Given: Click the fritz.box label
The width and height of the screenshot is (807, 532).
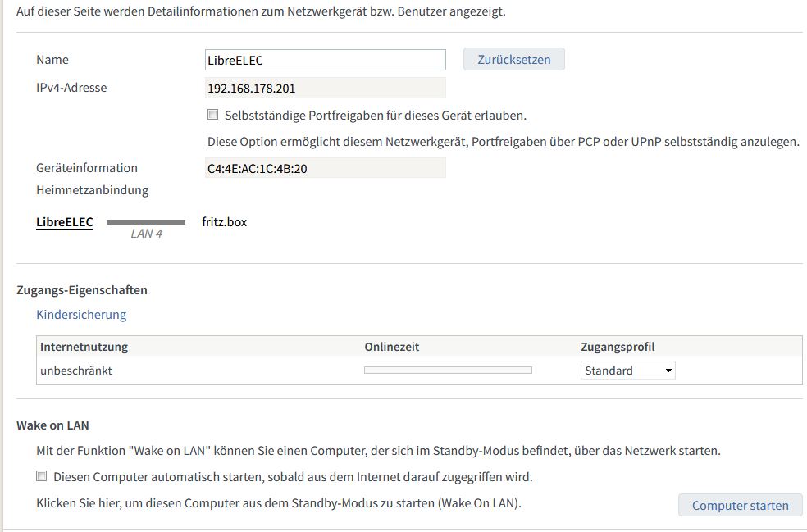Looking at the screenshot, I should click(x=225, y=222).
